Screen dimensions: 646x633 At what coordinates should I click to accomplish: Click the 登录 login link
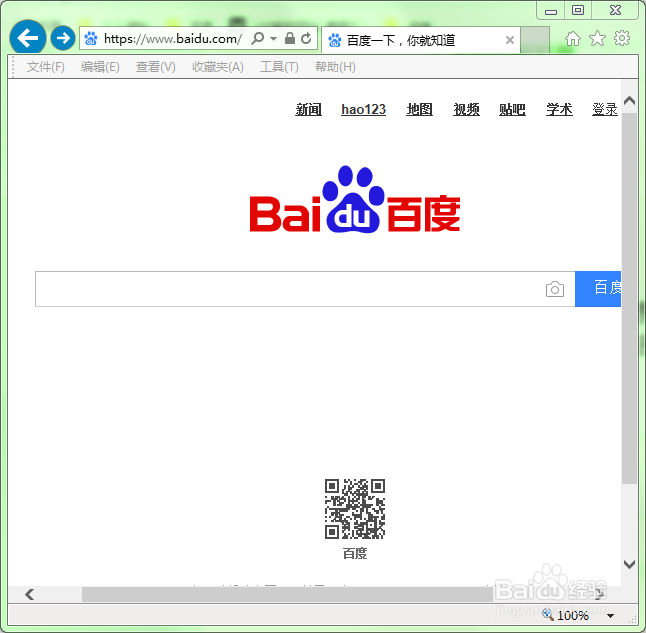(605, 110)
